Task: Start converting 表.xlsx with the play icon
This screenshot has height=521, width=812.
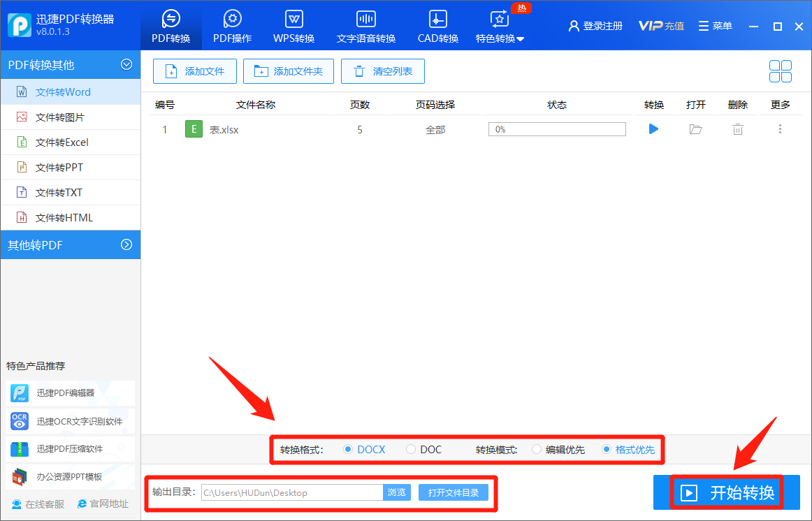Action: coord(653,129)
